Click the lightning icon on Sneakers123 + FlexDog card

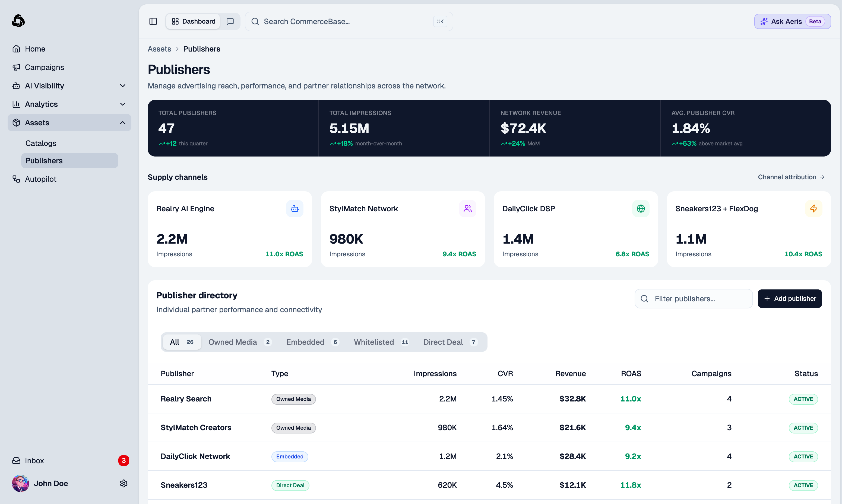pos(814,209)
